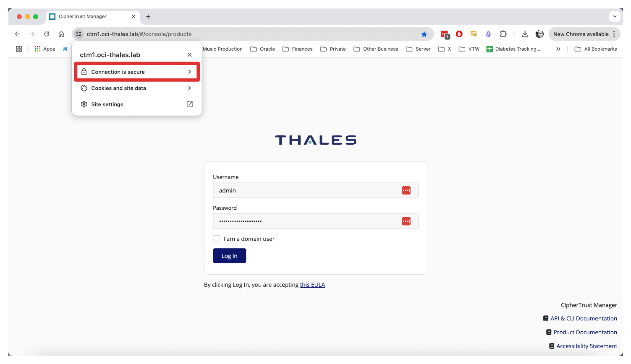This screenshot has height=364, width=631.
Task: Open the Server bookmark folder
Action: pos(418,49)
